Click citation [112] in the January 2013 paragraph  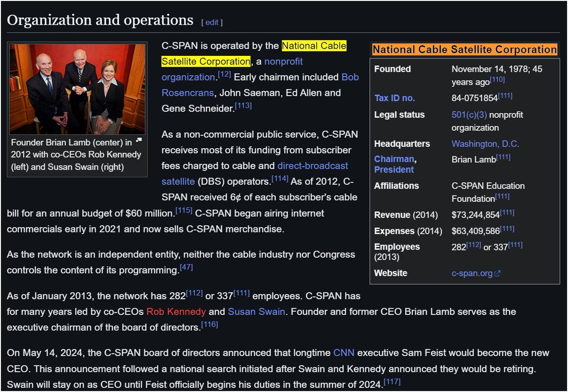194,293
